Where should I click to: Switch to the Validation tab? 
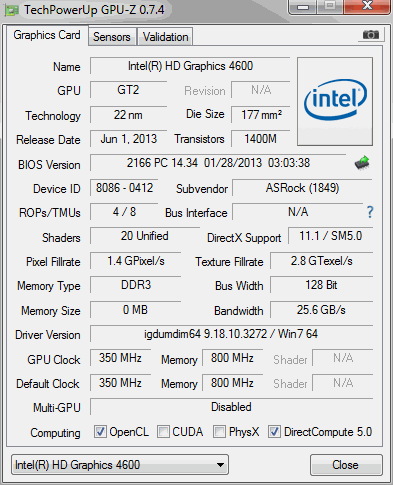[x=165, y=37]
